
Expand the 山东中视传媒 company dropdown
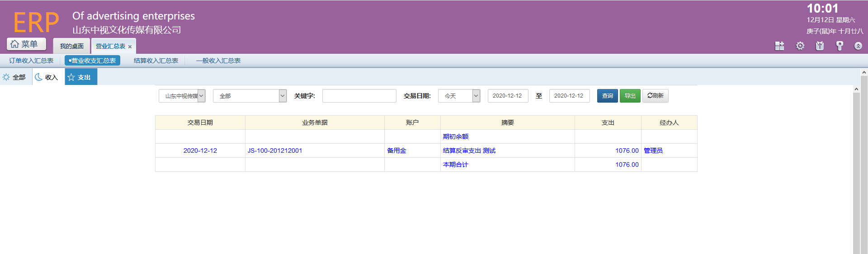tap(182, 96)
